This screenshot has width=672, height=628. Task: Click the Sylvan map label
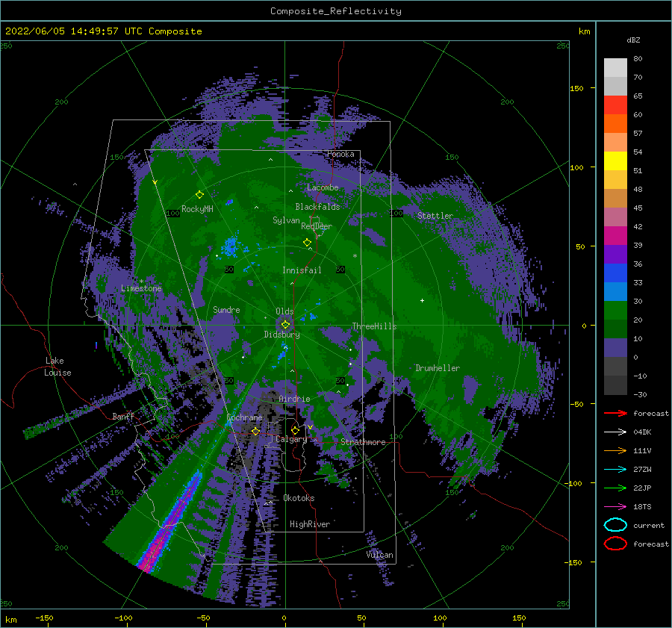pos(286,220)
